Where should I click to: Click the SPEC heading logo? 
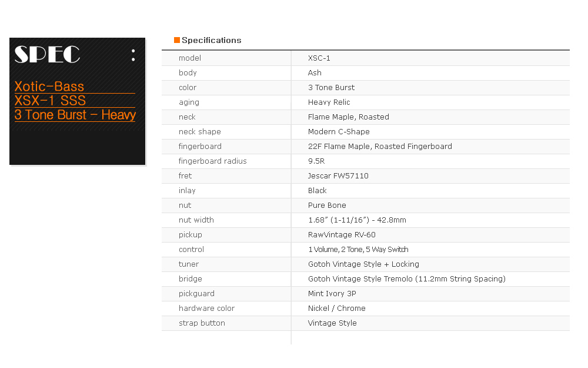pyautogui.click(x=47, y=55)
